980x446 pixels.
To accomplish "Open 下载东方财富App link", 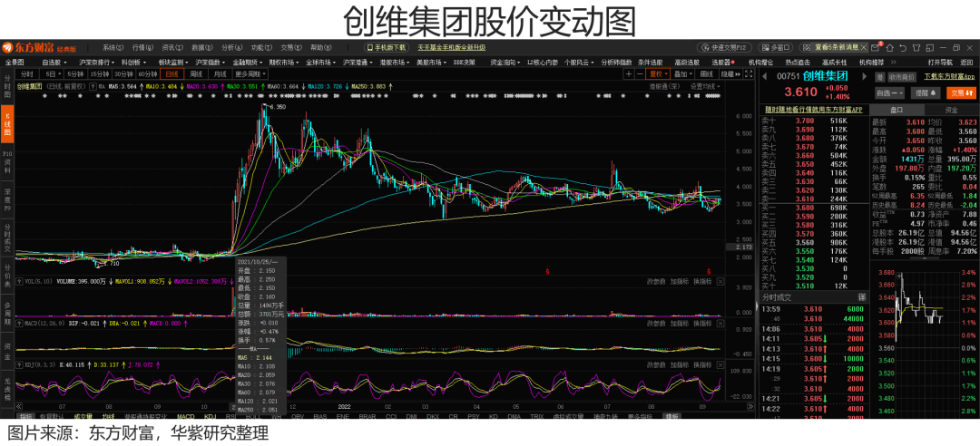I will (949, 76).
